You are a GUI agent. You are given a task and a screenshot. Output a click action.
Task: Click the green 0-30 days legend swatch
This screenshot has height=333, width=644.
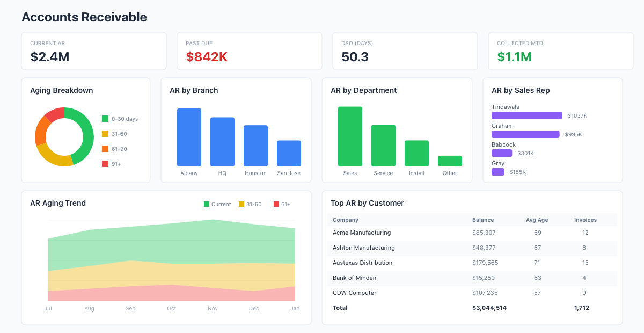[105, 119]
